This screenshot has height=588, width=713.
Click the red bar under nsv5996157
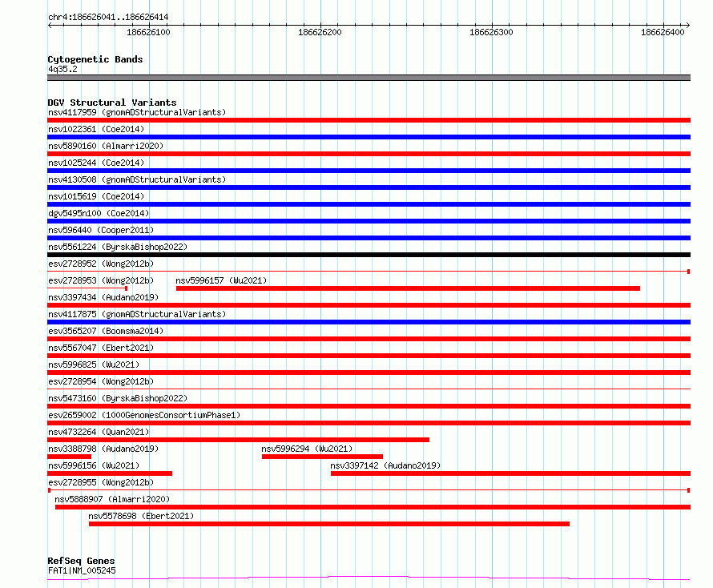pyautogui.click(x=408, y=288)
